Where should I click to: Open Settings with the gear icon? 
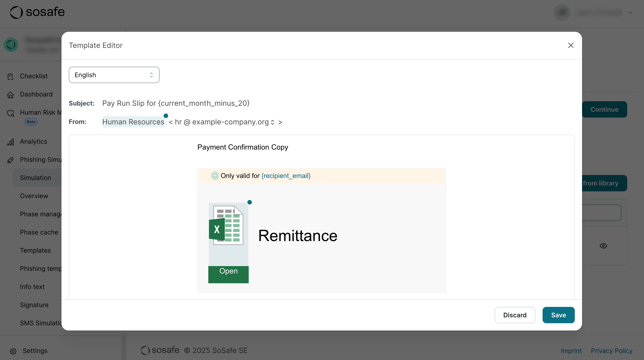[x=13, y=351]
